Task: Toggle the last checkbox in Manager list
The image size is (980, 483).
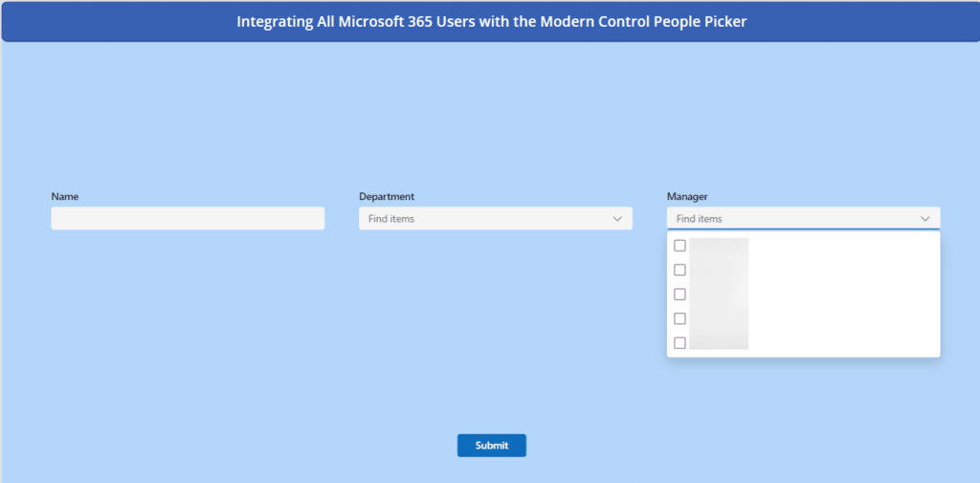Action: (680, 342)
